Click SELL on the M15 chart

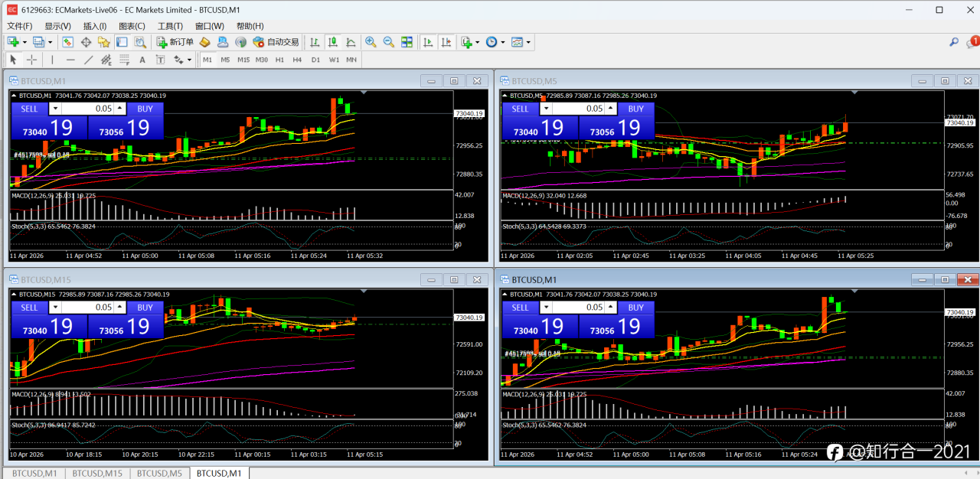[x=29, y=308]
